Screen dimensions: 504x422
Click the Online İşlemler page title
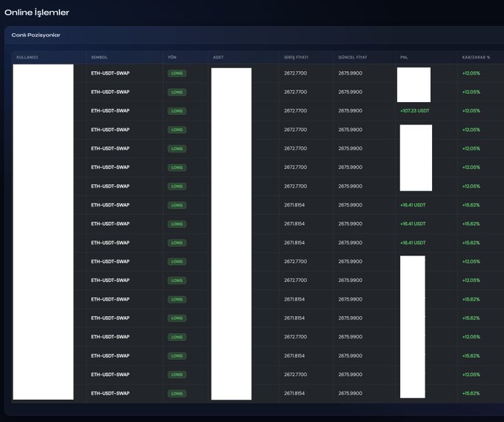(x=36, y=13)
